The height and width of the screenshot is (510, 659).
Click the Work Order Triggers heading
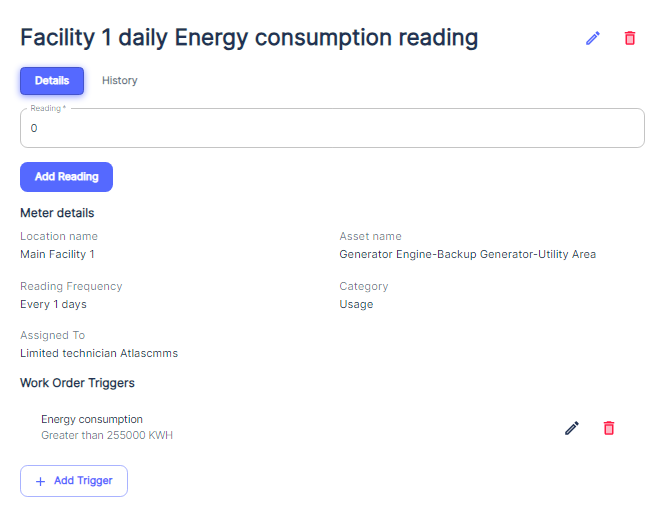click(77, 383)
